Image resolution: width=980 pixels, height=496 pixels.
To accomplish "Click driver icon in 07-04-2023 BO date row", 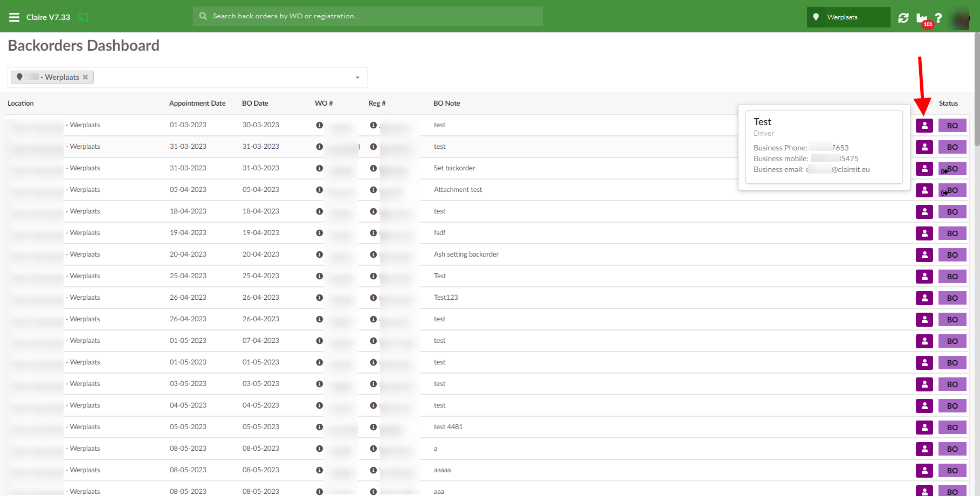I will [924, 341].
